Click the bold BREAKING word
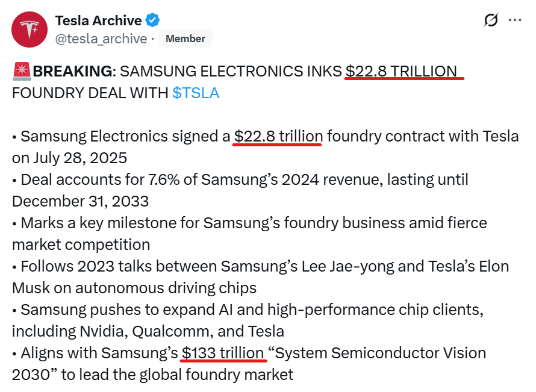Screen dimensions: 536x392 coord(72,72)
